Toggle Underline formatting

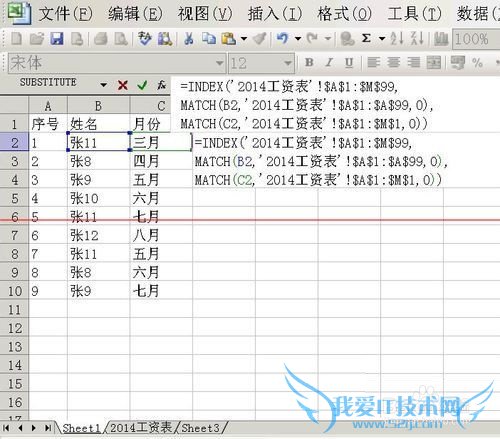pos(349,62)
